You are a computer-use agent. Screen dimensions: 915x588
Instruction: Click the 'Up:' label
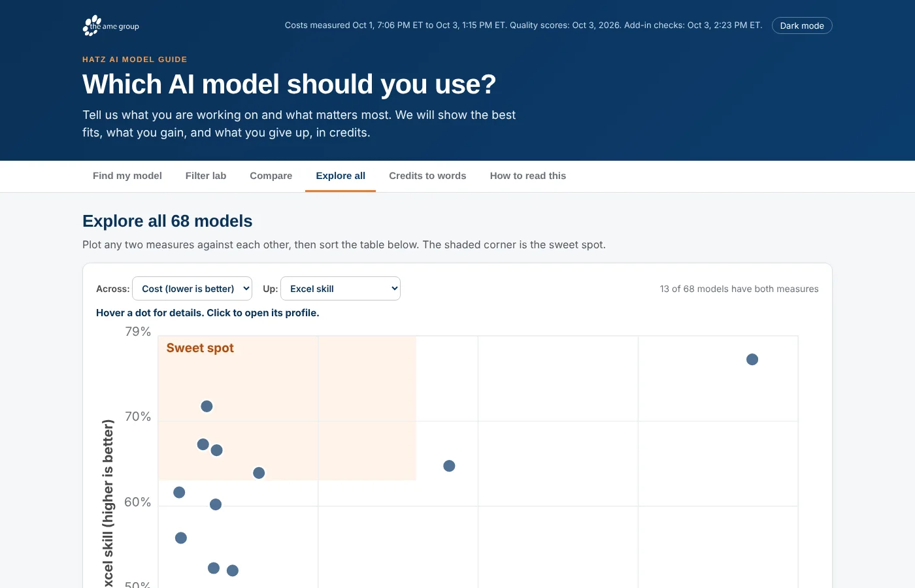(271, 289)
